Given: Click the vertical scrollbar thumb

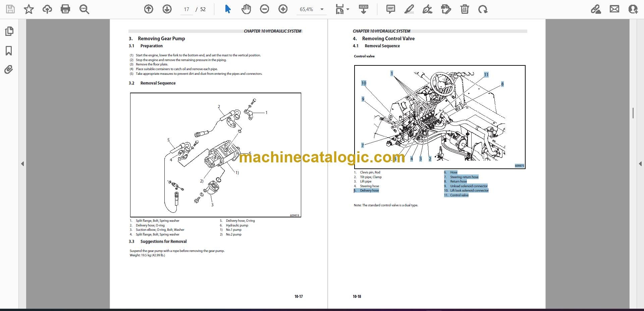Looking at the screenshot, I should point(633,113).
